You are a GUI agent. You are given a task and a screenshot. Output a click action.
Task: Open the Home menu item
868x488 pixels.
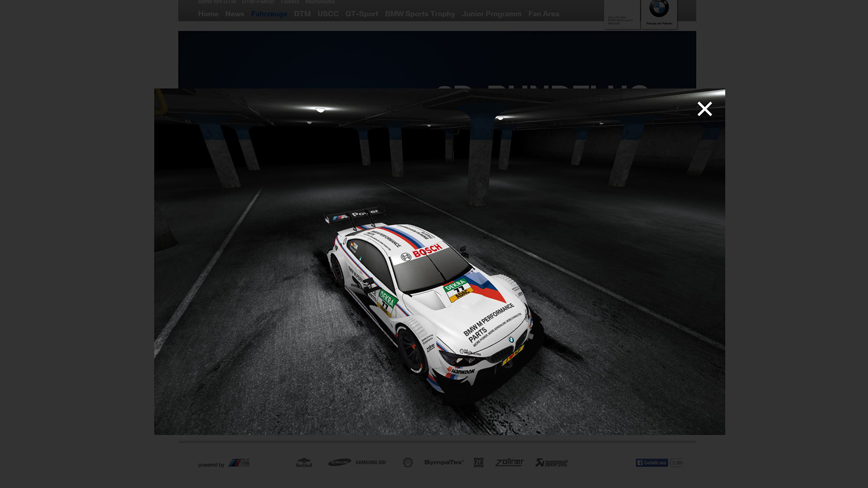(208, 14)
